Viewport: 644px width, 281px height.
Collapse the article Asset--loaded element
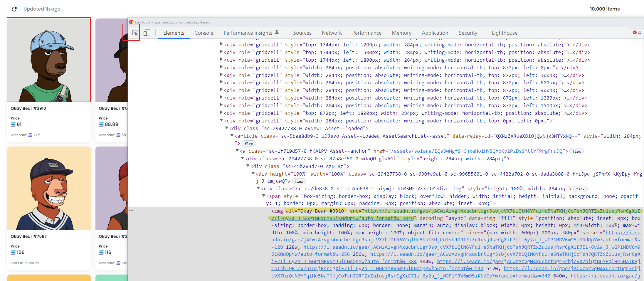click(x=232, y=136)
